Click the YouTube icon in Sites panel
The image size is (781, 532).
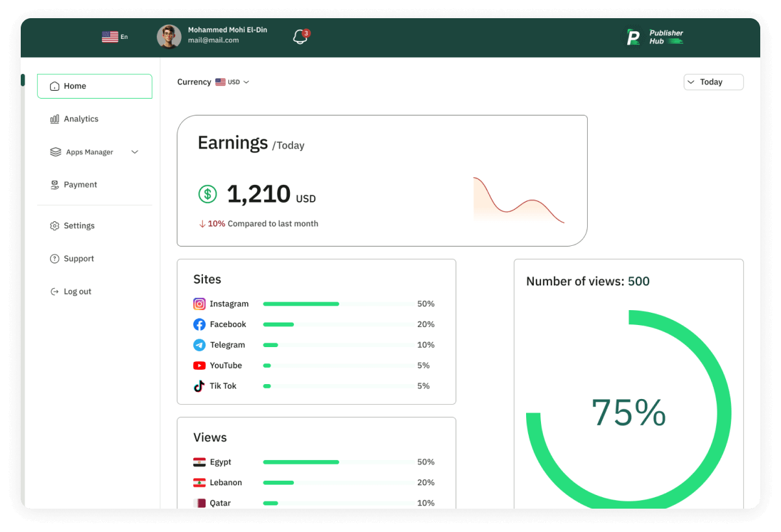point(199,365)
